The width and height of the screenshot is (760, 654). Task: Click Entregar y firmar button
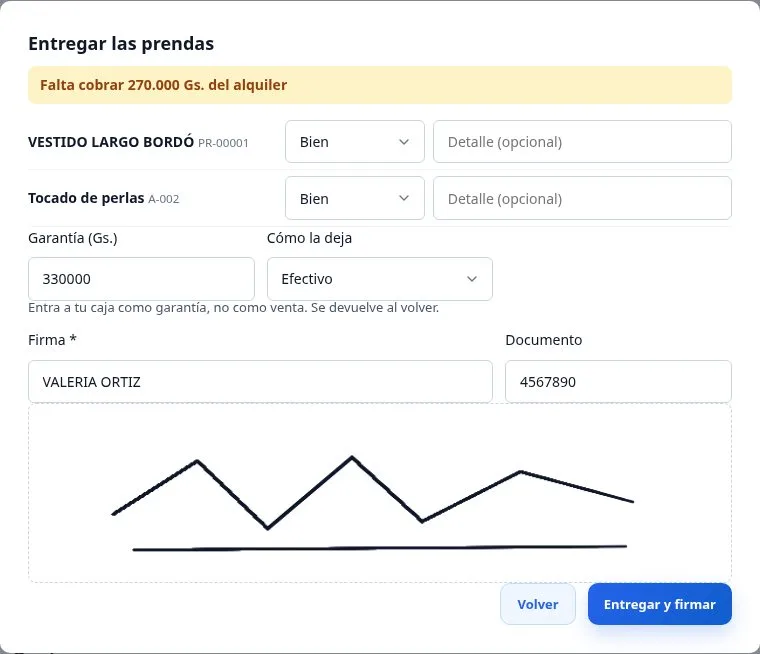[x=659, y=604]
